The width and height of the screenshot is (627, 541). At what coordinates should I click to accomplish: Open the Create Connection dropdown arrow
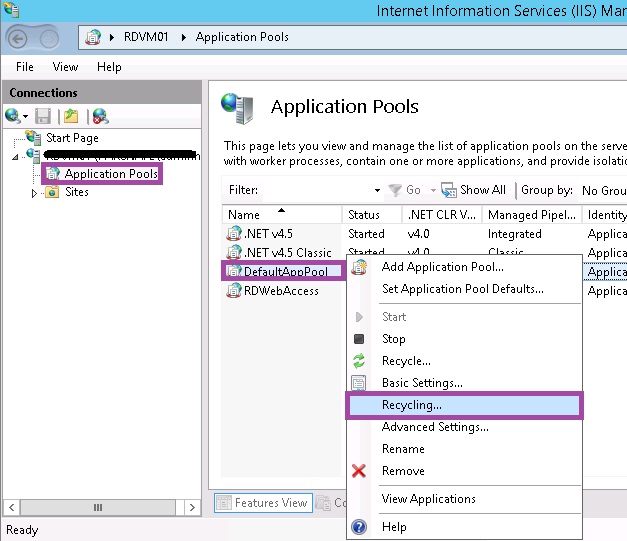pyautogui.click(x=26, y=116)
